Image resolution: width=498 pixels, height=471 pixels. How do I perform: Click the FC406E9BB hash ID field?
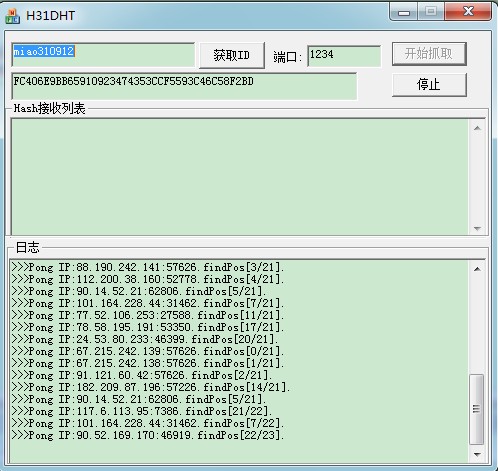tap(184, 86)
